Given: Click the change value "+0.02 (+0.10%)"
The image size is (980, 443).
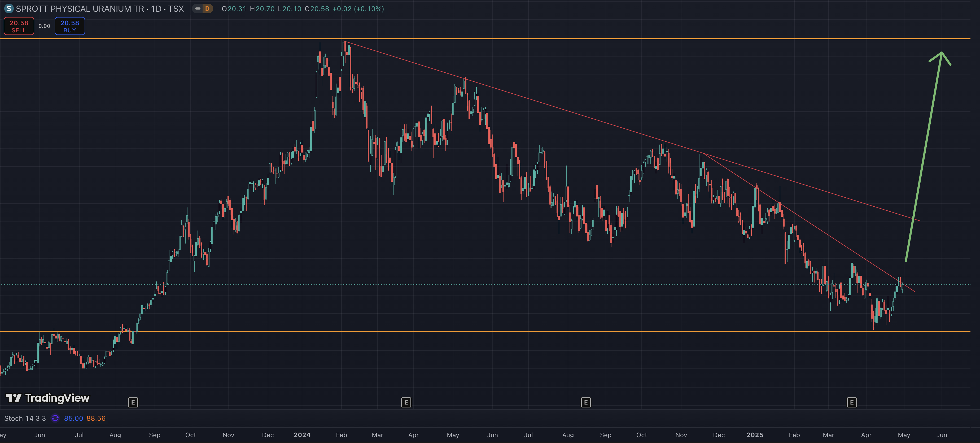Looking at the screenshot, I should [358, 8].
